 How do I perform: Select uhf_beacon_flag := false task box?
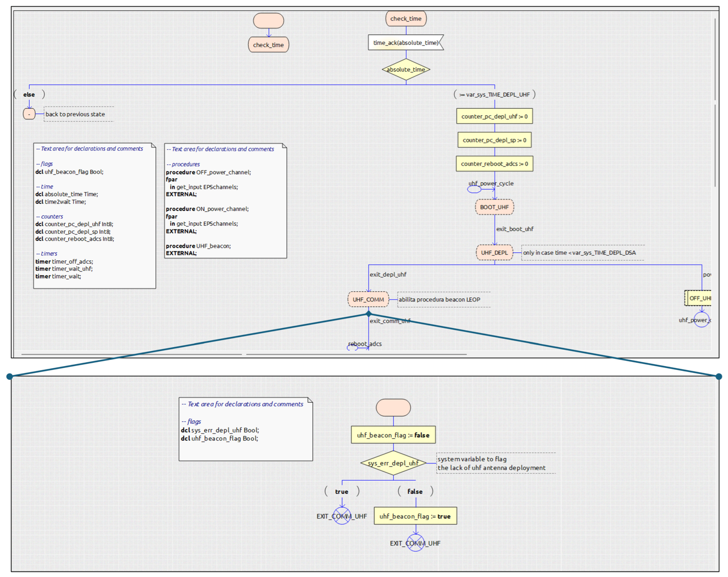coord(393,435)
